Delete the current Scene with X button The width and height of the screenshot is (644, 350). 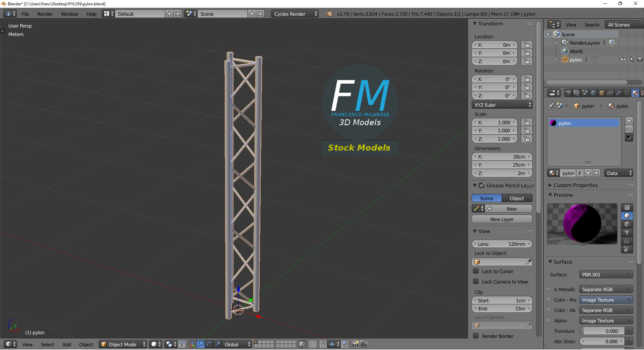coord(260,14)
